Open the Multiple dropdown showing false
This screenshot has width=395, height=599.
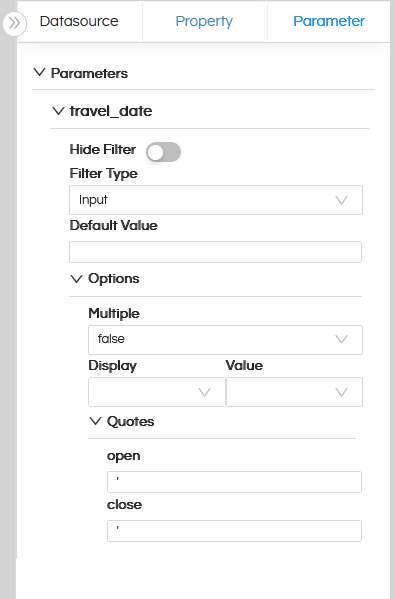[x=225, y=340]
